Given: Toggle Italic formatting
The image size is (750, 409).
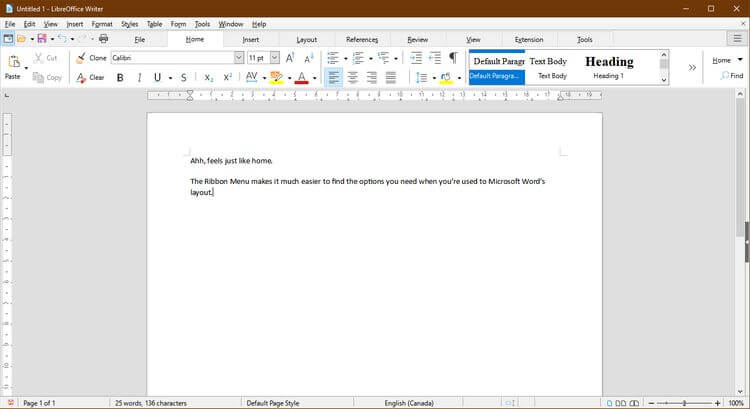Looking at the screenshot, I should [x=139, y=77].
